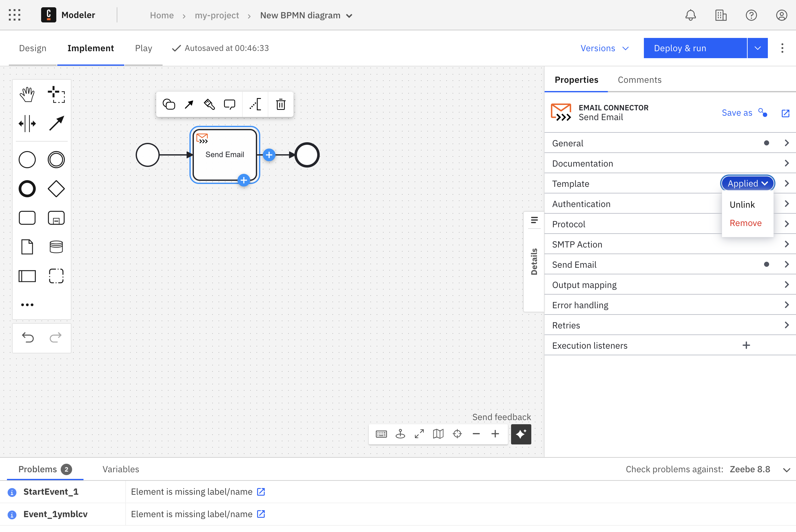
Task: Create a Task from palette
Action: pyautogui.click(x=27, y=218)
